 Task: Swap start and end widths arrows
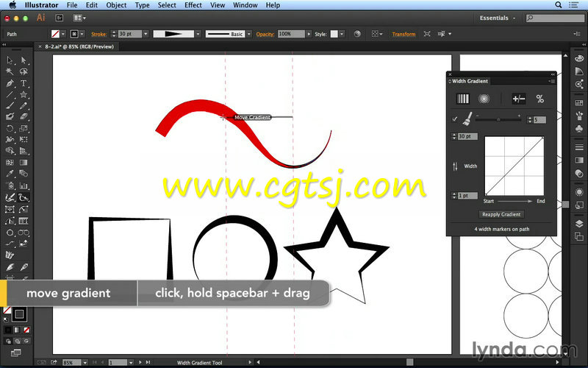455,166
